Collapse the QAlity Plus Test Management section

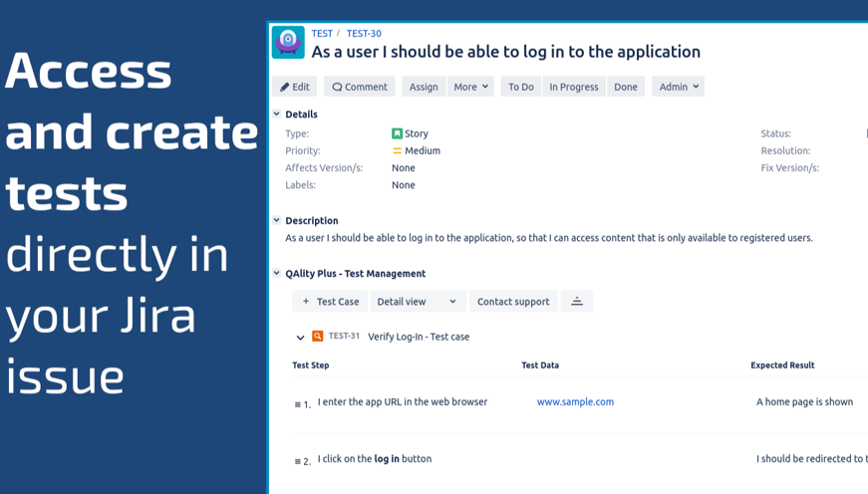(277, 274)
